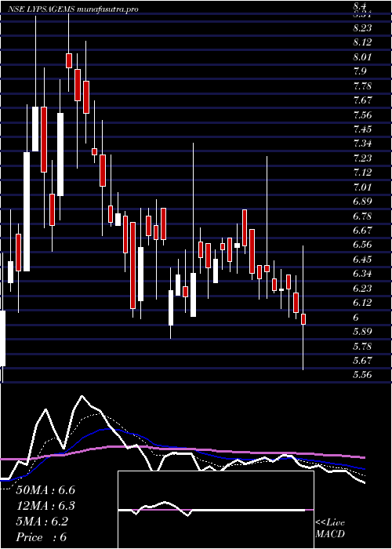The image size is (392, 549).
Task: Click the 12MA : 6.3 label
Action: [45, 506]
